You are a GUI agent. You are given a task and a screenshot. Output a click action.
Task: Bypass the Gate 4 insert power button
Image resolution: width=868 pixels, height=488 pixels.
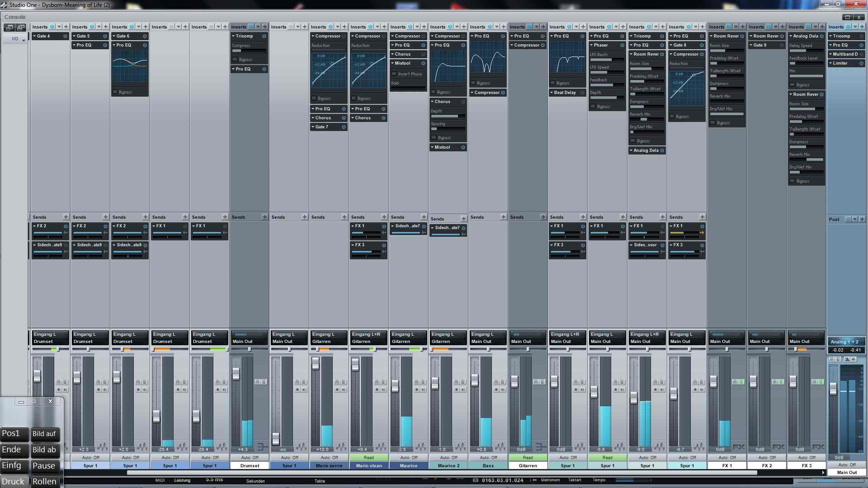[x=65, y=36]
